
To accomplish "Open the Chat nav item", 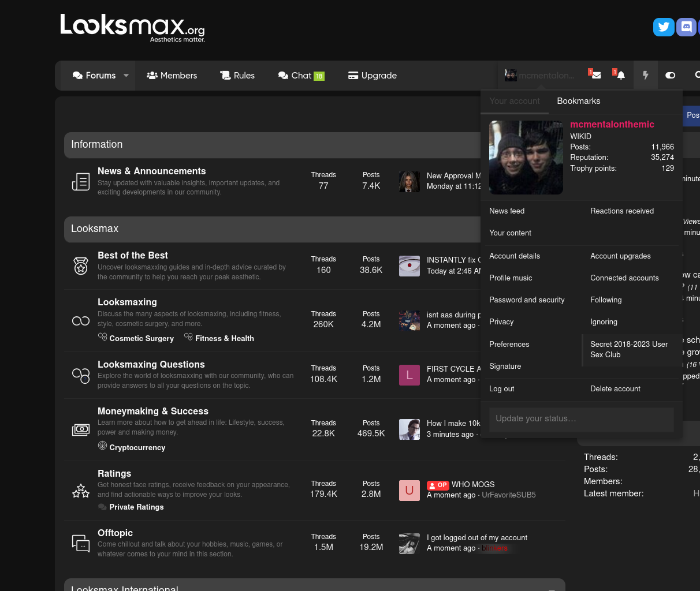I will tap(301, 76).
